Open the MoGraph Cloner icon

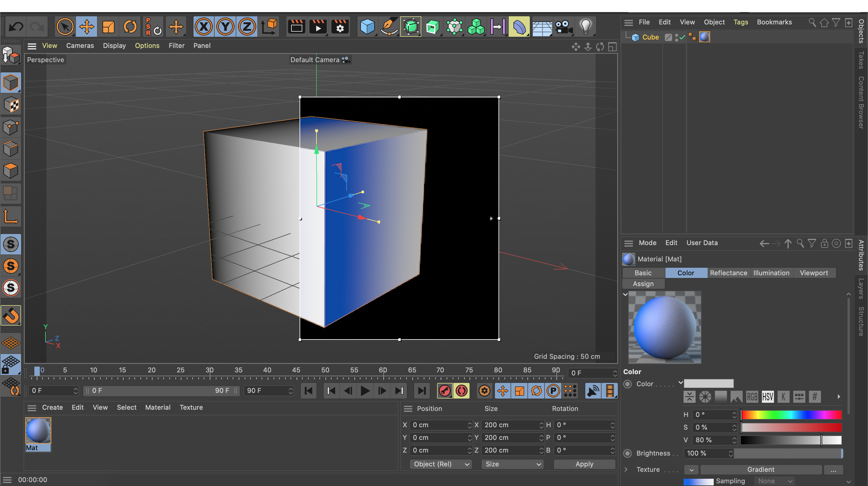point(476,26)
